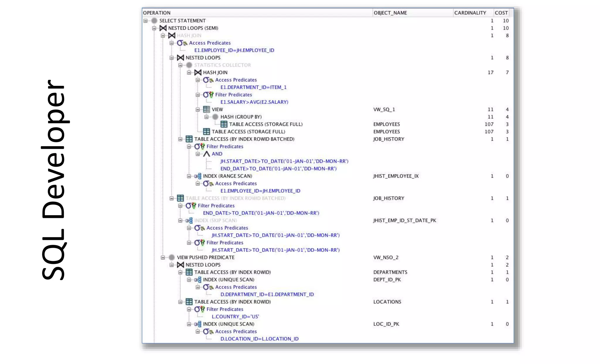Click index icon for DEPT_ID_PK unique scan
This screenshot has height=364, width=600.
click(x=198, y=280)
